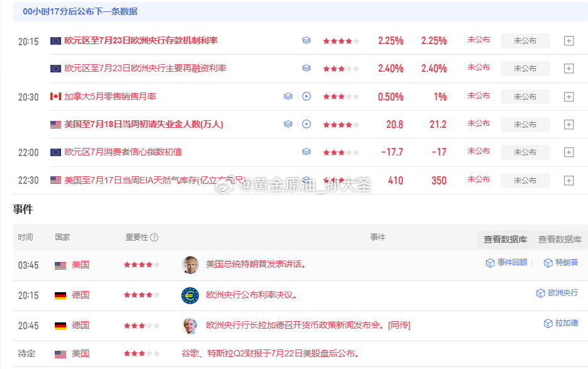Expand the Eurozone consumer confidence row
The image size is (588, 369).
click(569, 152)
